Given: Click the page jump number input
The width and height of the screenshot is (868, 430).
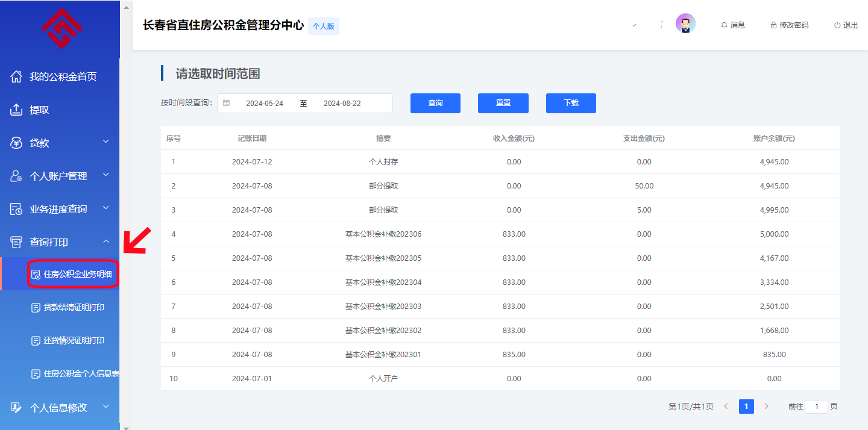Looking at the screenshot, I should click(817, 407).
